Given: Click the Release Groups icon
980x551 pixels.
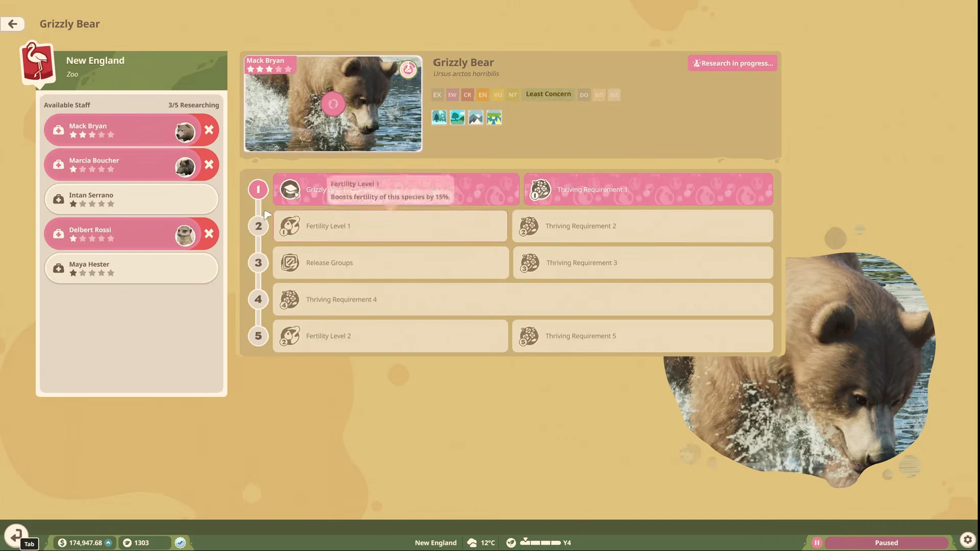Looking at the screenshot, I should pyautogui.click(x=290, y=263).
